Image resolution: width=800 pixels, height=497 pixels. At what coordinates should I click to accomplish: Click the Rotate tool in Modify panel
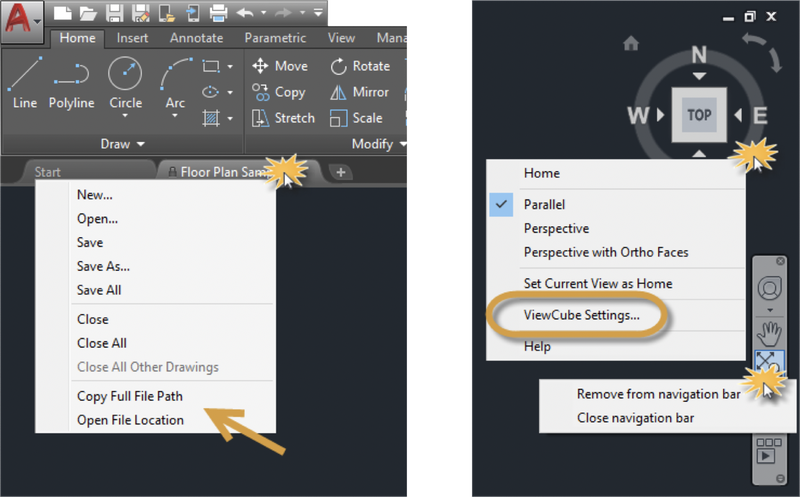click(x=360, y=66)
